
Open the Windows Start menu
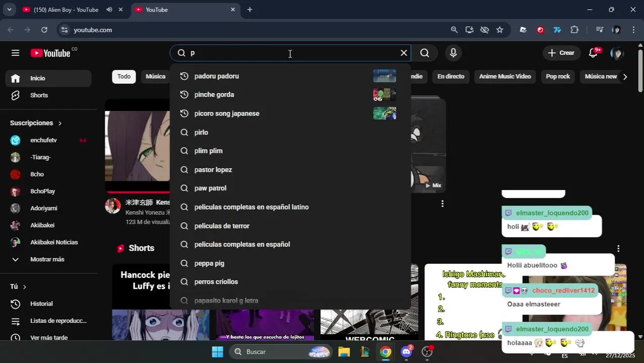pyautogui.click(x=217, y=352)
